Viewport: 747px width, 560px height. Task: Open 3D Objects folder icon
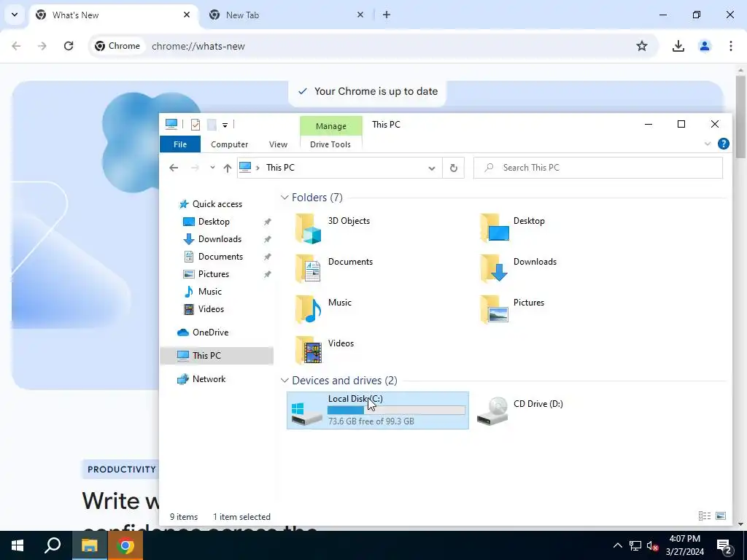308,228
